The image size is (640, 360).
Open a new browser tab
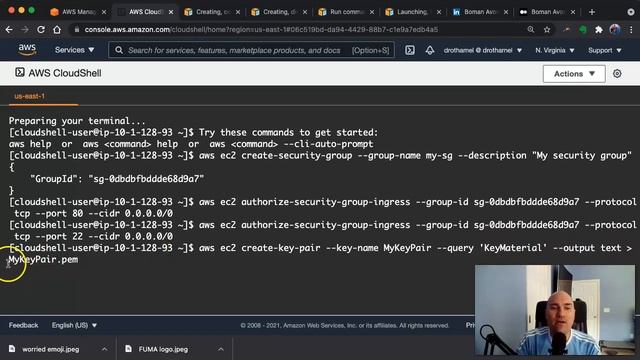pyautogui.click(x=592, y=12)
